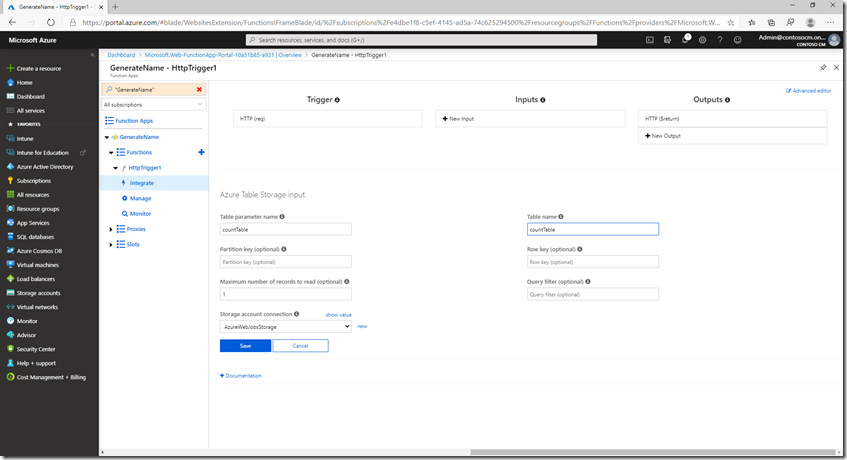Send feedback via the smiley icon
Image resolution: width=847 pixels, height=460 pixels.
click(x=737, y=40)
